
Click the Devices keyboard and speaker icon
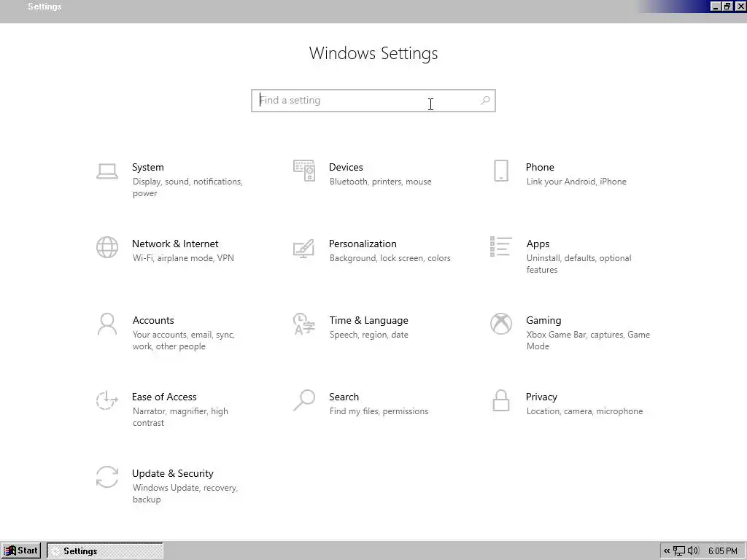coord(304,171)
